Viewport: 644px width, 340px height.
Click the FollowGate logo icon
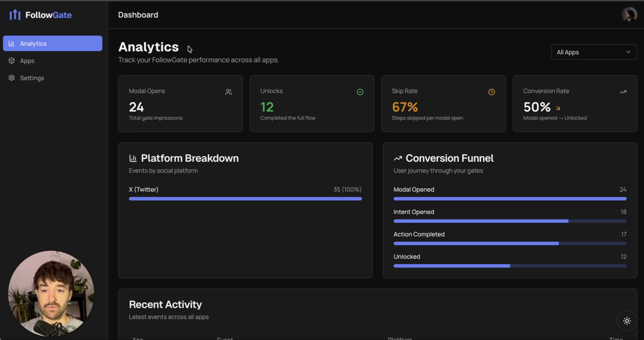[x=15, y=15]
